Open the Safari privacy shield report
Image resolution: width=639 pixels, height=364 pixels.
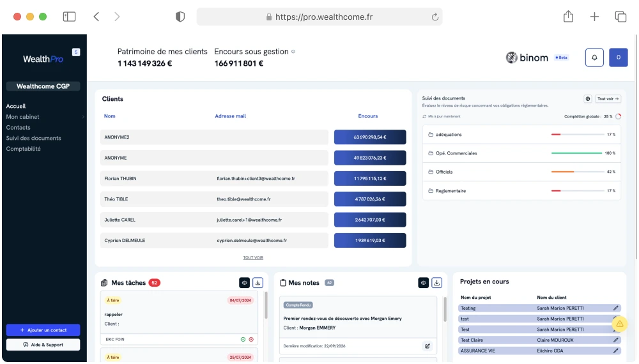click(180, 17)
